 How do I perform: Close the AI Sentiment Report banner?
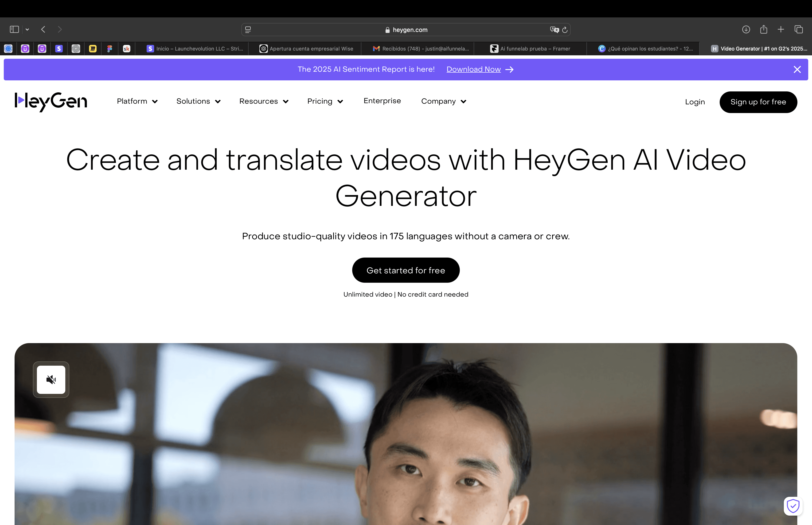click(797, 70)
